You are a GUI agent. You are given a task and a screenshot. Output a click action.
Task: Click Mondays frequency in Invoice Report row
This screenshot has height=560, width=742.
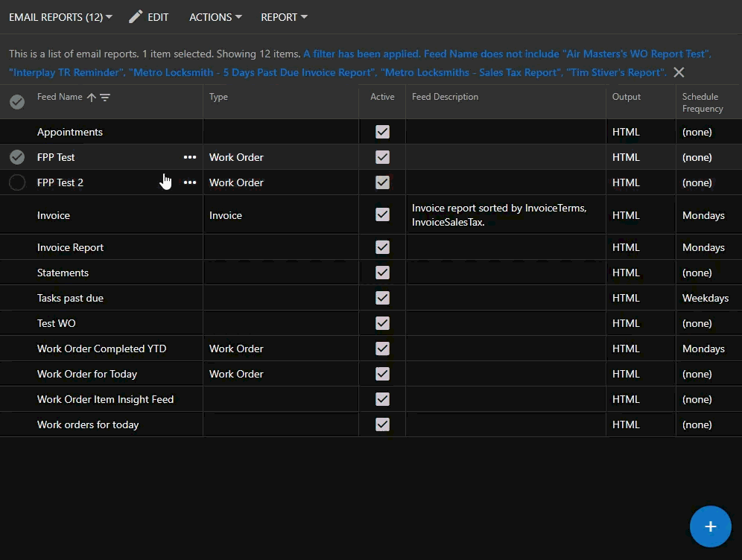[703, 247]
